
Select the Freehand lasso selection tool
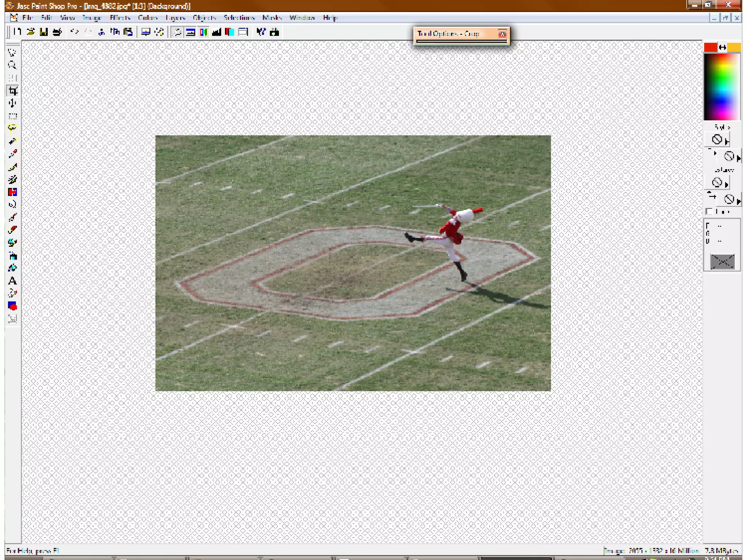12,128
